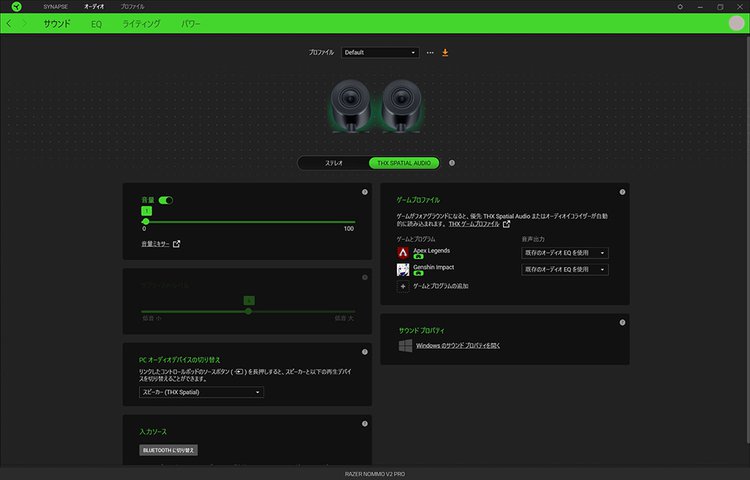Open the three-dots profile options menu

[x=430, y=52]
